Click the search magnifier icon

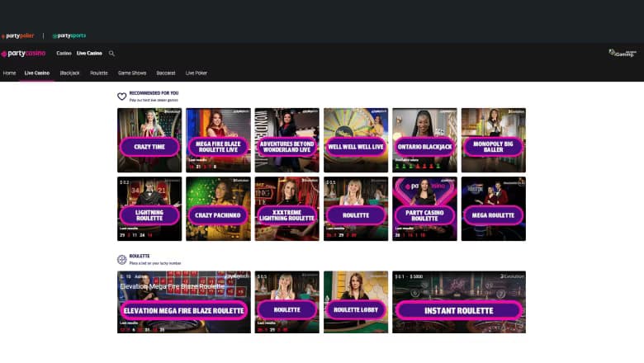[111, 54]
